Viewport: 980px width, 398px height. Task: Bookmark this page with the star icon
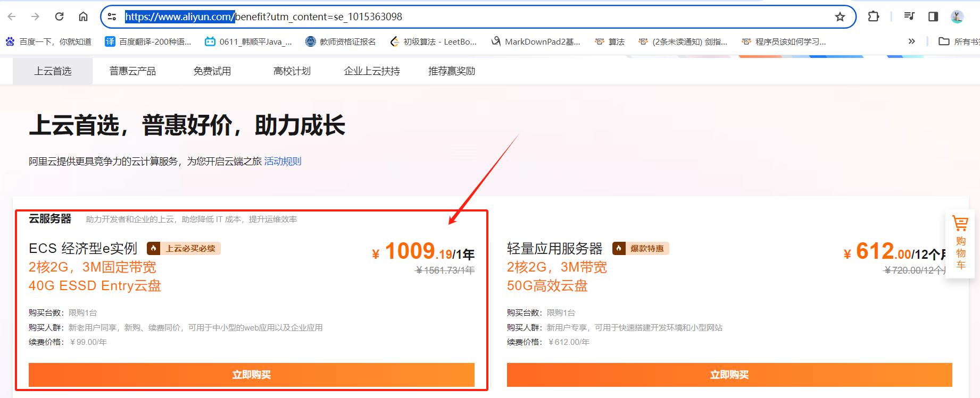tap(840, 16)
